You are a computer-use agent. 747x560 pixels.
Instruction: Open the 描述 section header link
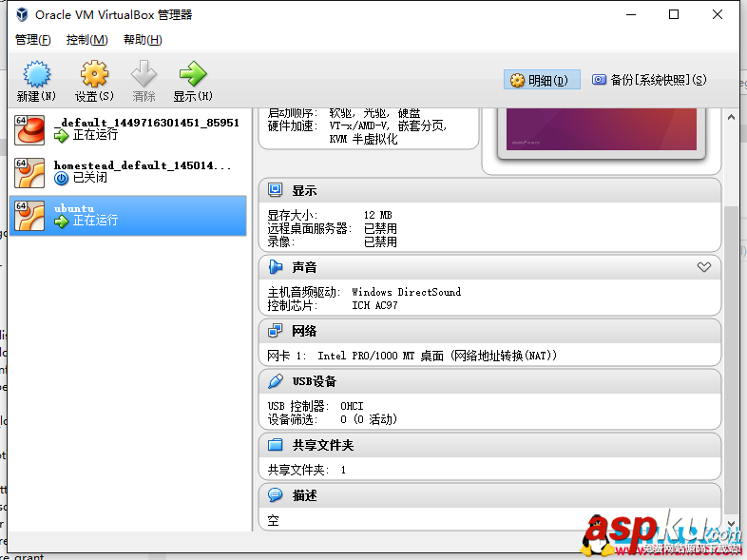pyautogui.click(x=304, y=495)
